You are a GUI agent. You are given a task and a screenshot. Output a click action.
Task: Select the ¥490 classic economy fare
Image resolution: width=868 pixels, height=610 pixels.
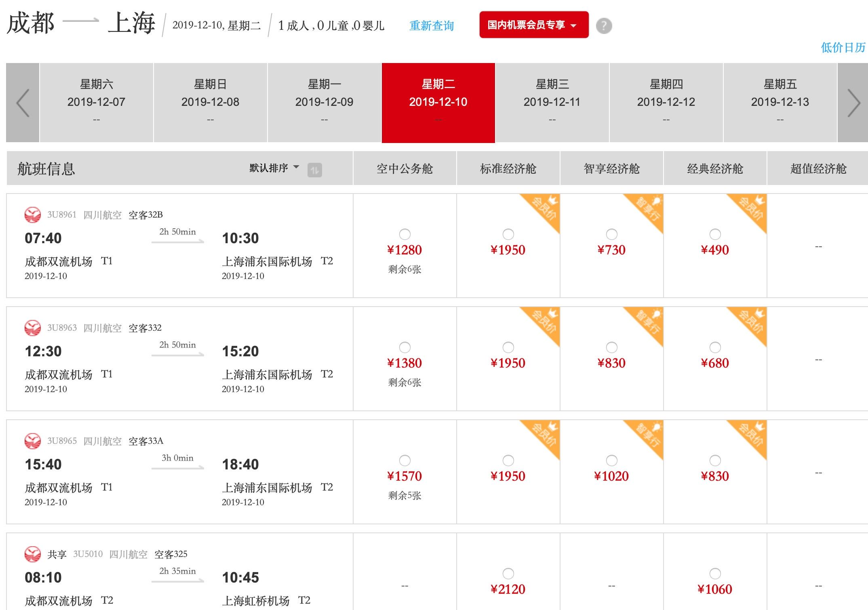tap(715, 234)
